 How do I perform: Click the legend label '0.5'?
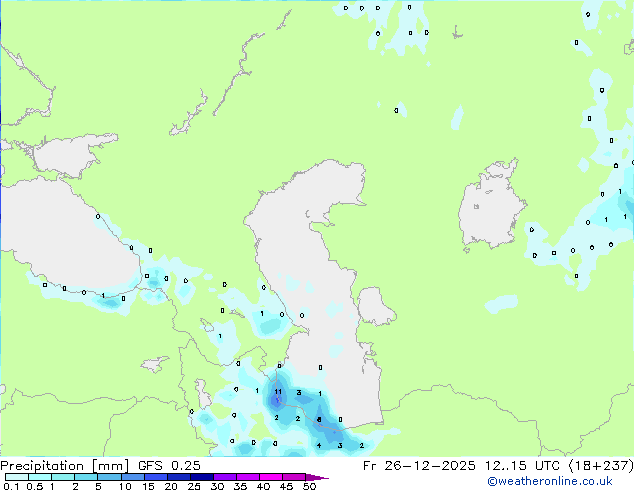pos(34,486)
